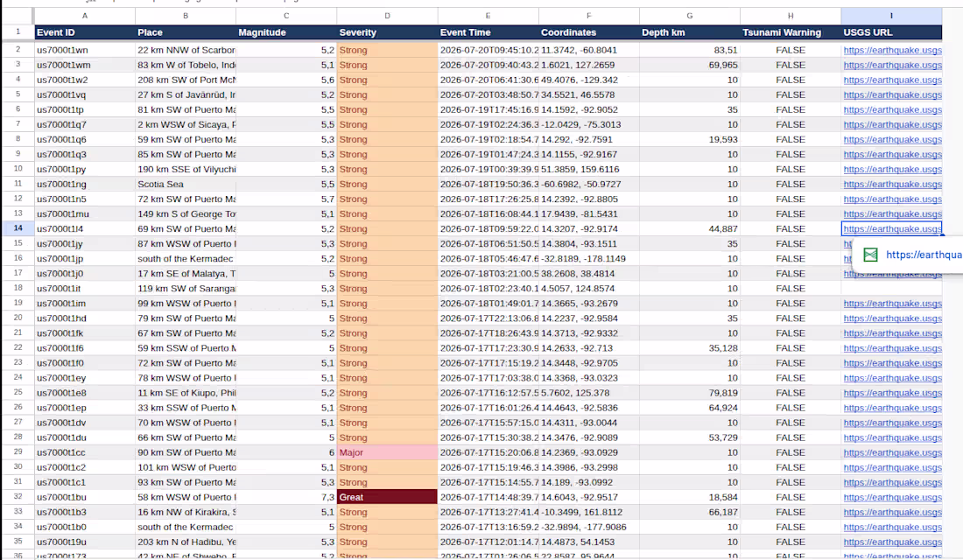Select column D header
The width and height of the screenshot is (963, 560).
pos(387,16)
